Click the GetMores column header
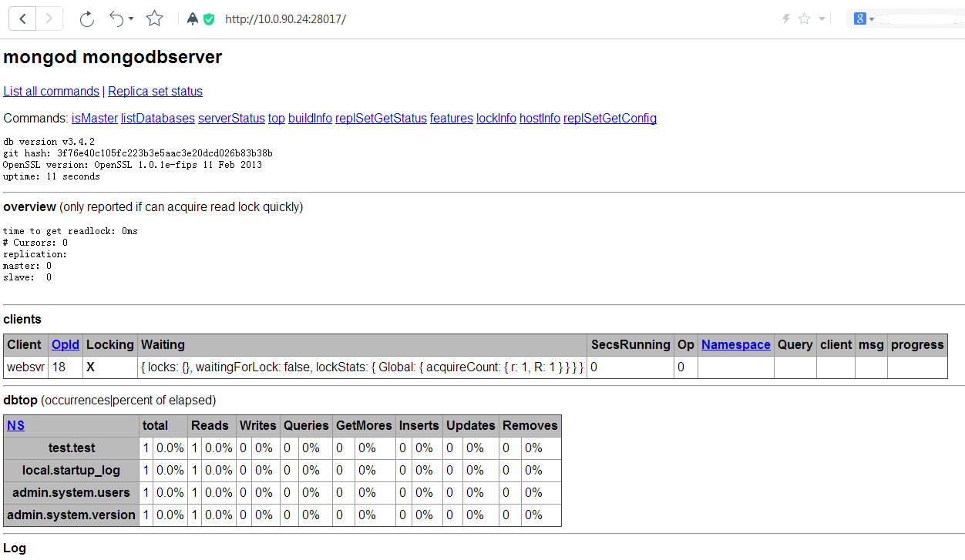 tap(364, 425)
